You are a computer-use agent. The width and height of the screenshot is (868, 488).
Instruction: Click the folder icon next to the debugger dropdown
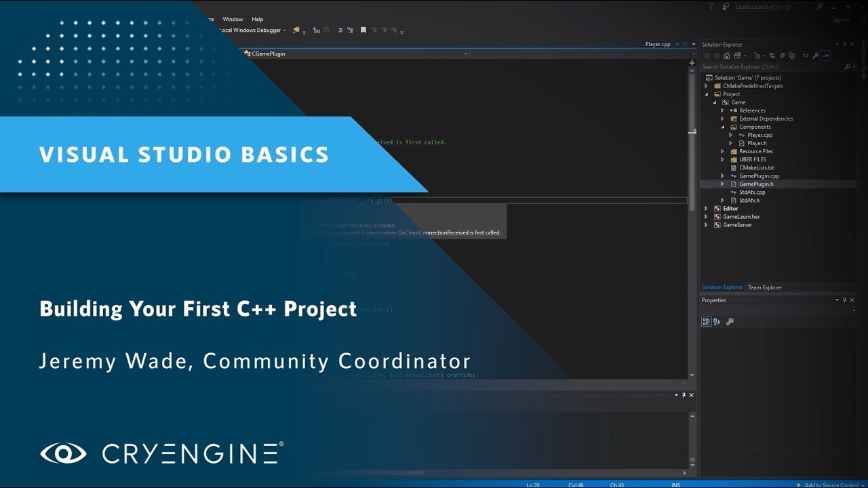click(x=296, y=30)
